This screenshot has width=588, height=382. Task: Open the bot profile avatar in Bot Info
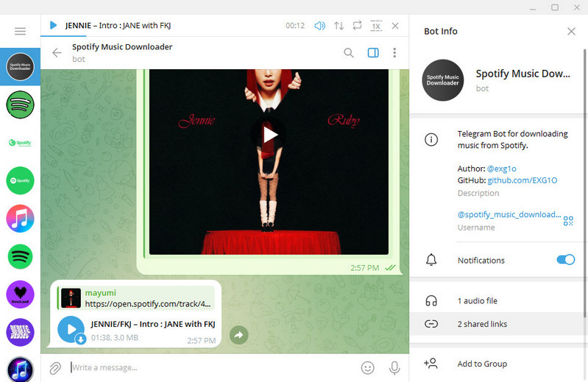[x=442, y=80]
